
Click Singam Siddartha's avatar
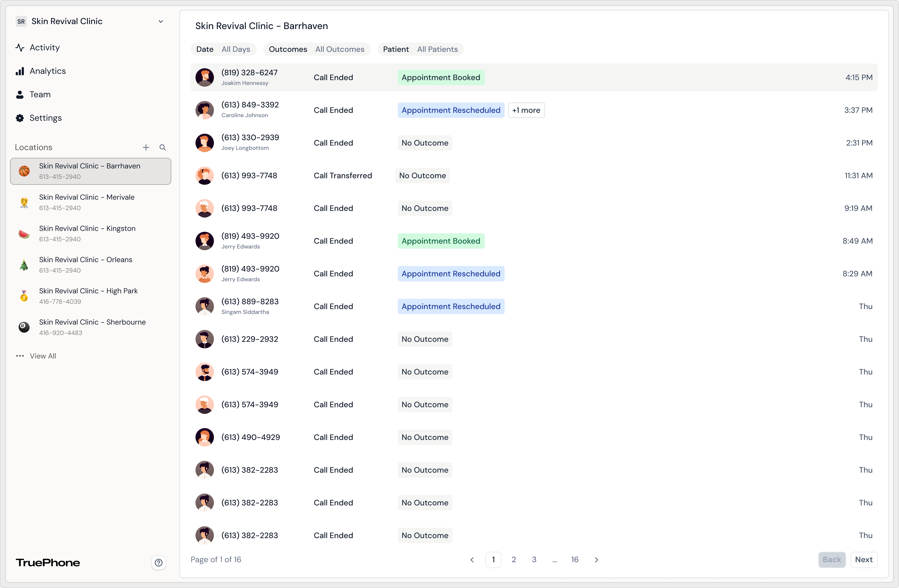click(205, 306)
